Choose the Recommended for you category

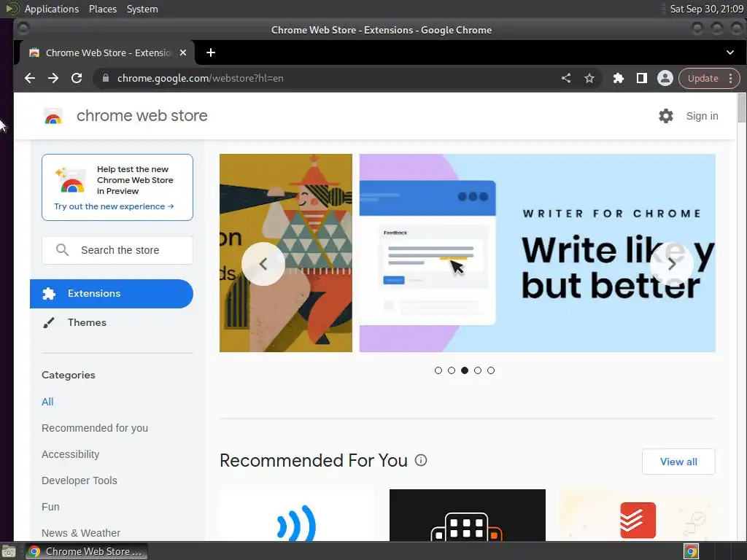coord(95,428)
